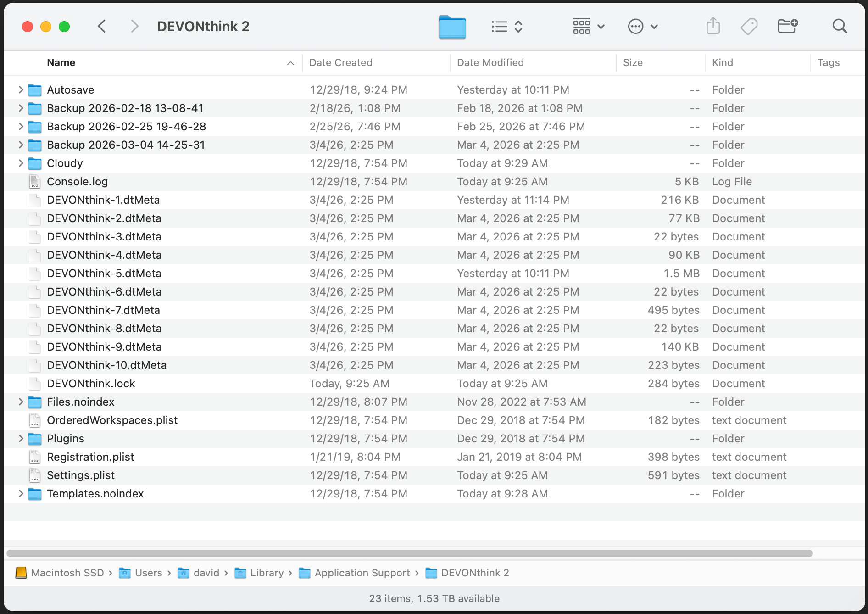Open the Action ellipsis menu
Viewport: 868px width, 614px height.
(x=642, y=27)
